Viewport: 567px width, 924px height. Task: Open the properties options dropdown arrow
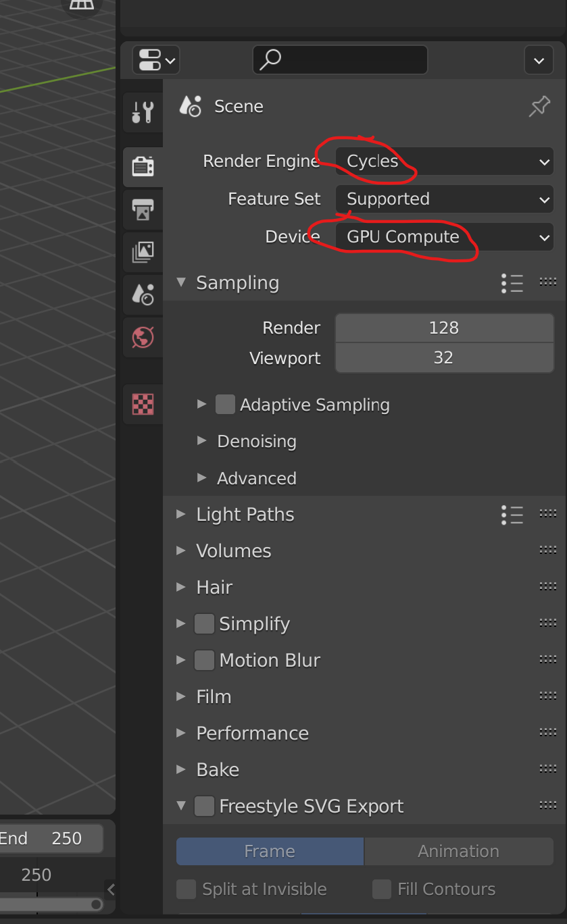click(x=539, y=60)
